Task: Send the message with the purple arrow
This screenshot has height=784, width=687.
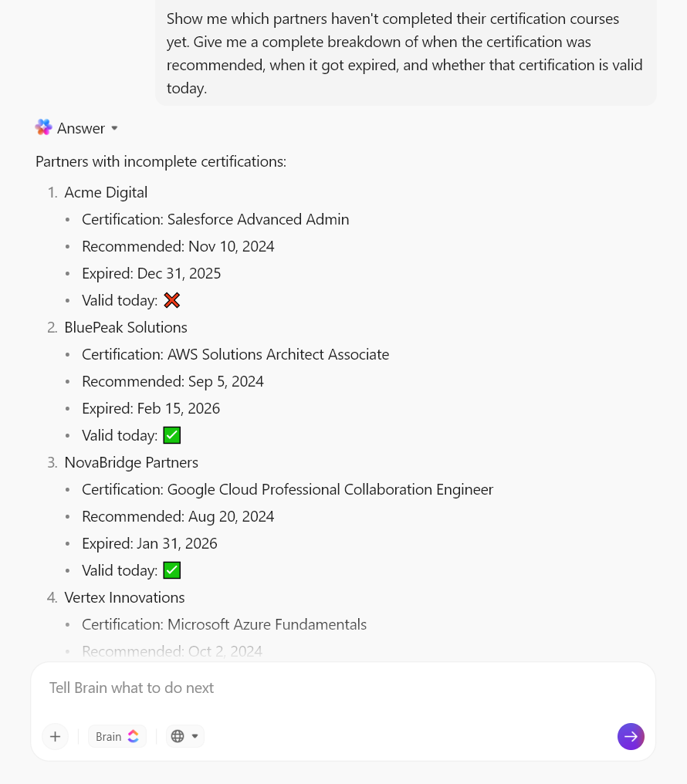Action: [631, 736]
